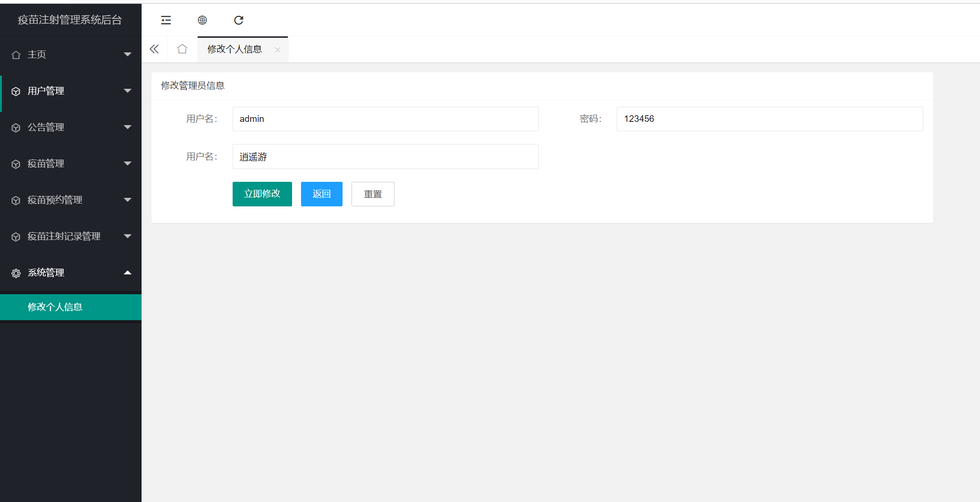Expand the 疫苗注射记录管理 arrow

coord(127,236)
